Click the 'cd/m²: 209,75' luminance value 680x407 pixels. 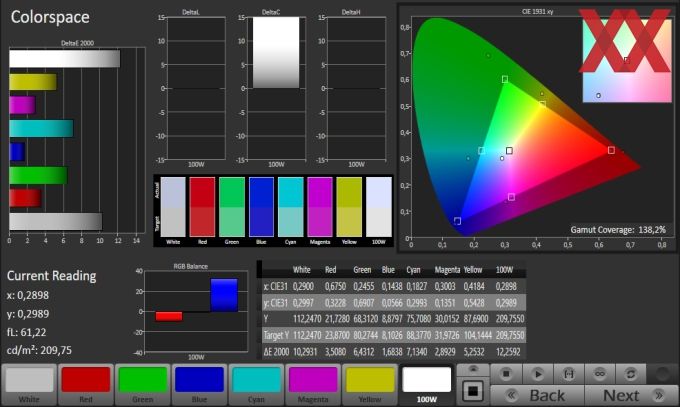(x=39, y=350)
